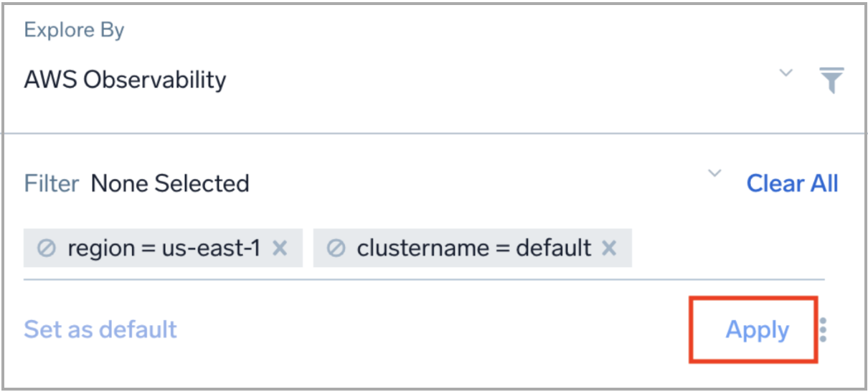The width and height of the screenshot is (868, 392).
Task: Click the negate icon on clustername chip
Action: click(336, 248)
